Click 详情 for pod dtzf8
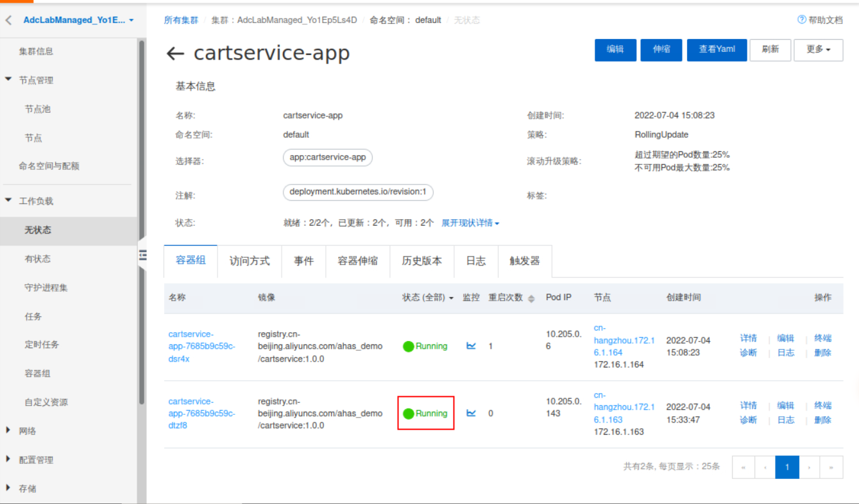 749,406
